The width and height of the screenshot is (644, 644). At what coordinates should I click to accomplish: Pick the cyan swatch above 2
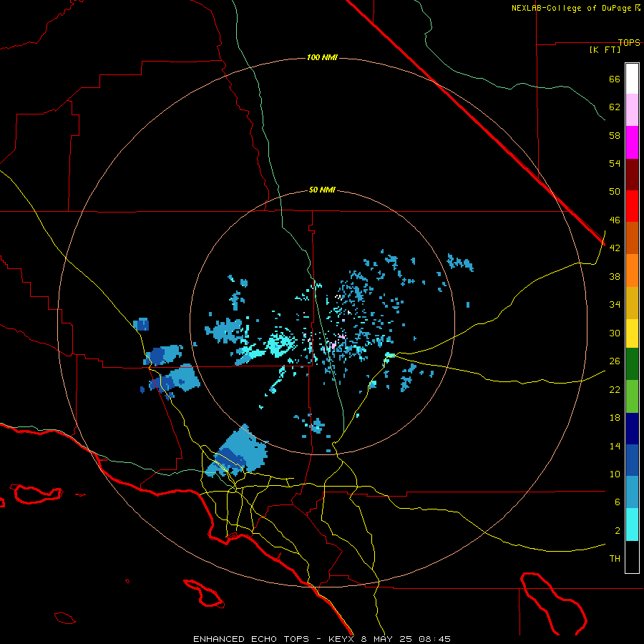point(632,524)
